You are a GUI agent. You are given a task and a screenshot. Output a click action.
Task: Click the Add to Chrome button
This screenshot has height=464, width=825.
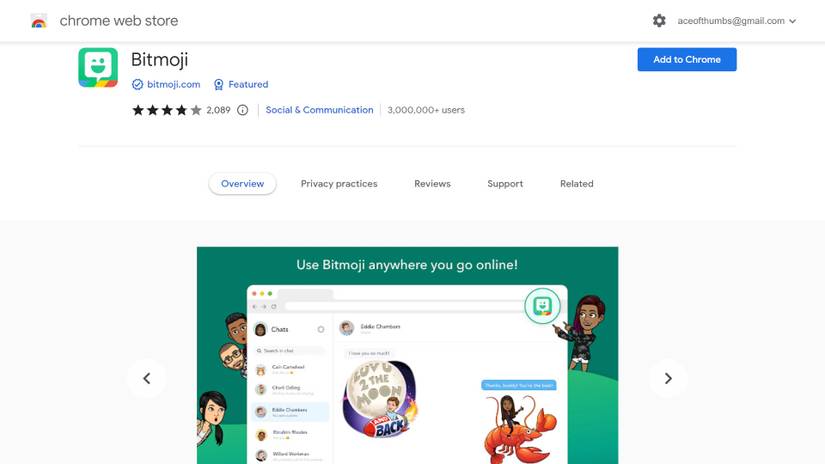pyautogui.click(x=687, y=59)
